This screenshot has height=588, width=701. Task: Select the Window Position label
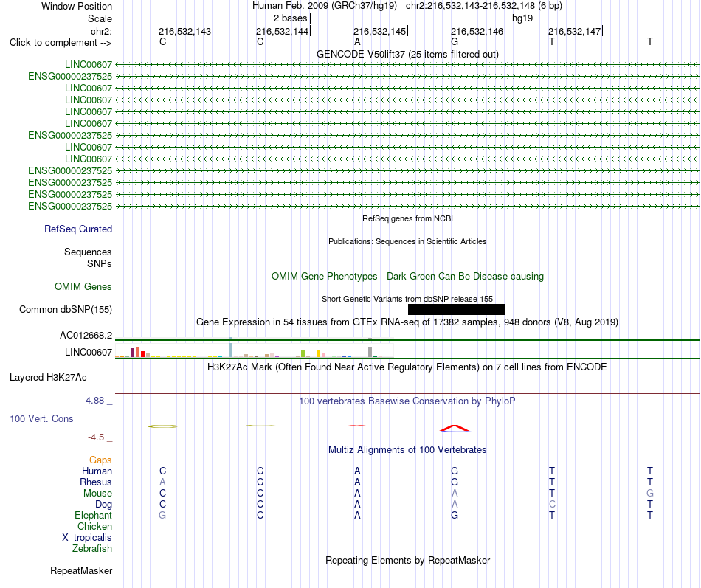(77, 6)
